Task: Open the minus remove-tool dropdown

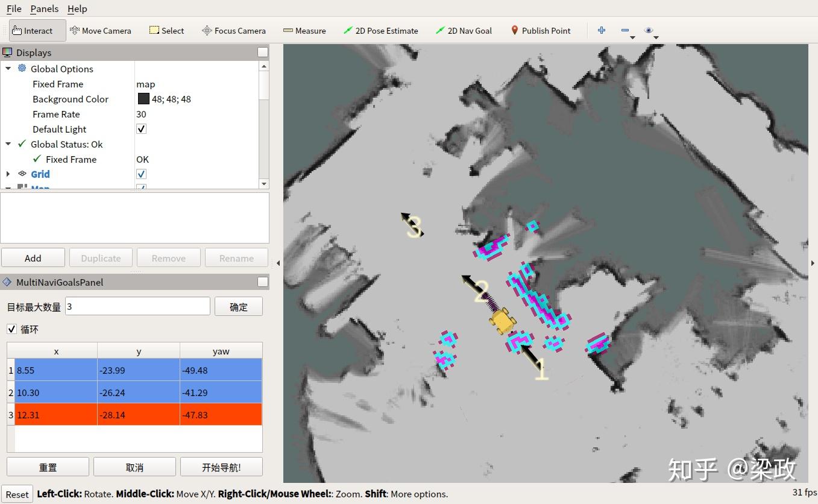Action: coord(628,31)
